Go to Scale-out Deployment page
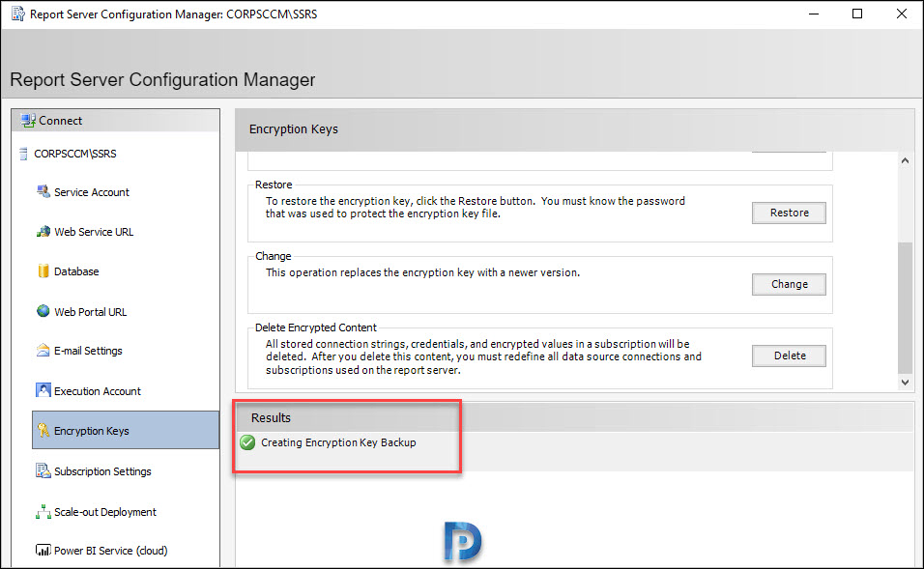The width and height of the screenshot is (924, 569). pyautogui.click(x=105, y=512)
